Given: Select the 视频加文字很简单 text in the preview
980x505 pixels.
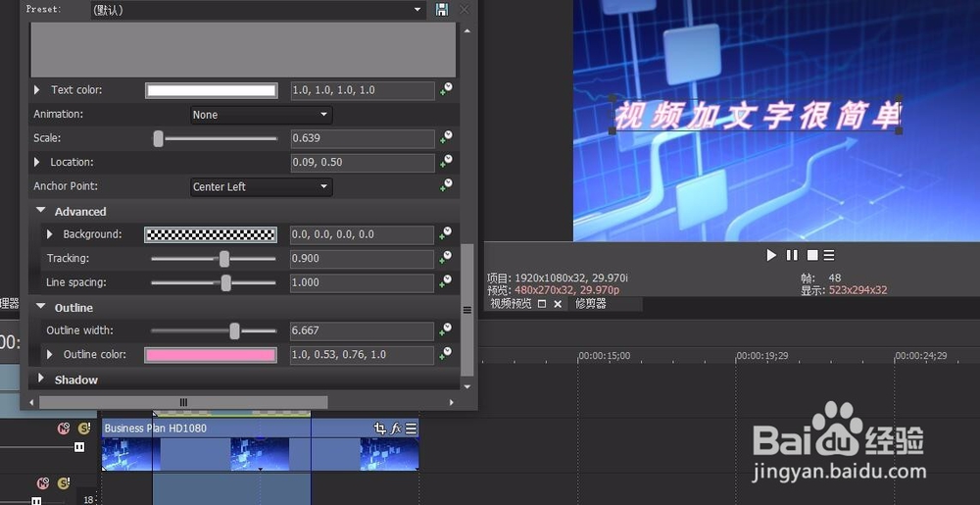Looking at the screenshot, I should (757, 116).
